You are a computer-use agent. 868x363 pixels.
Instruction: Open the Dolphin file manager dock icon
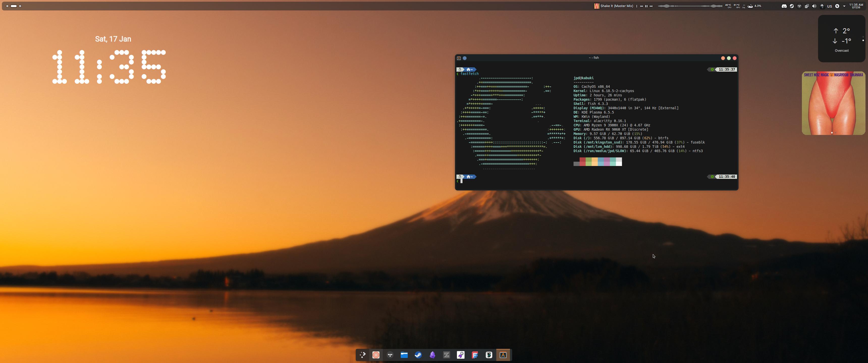[404, 355]
